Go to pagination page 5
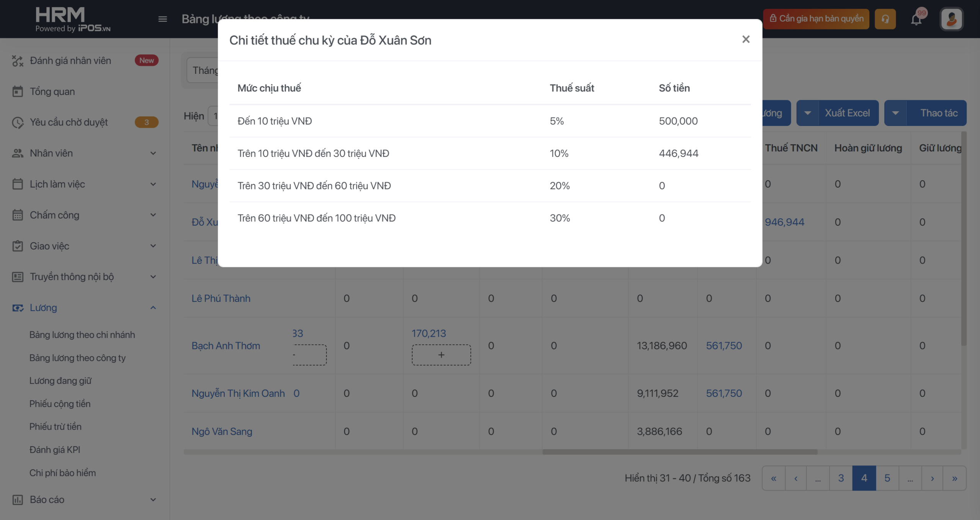Screen dimensions: 980x520 point(887,478)
